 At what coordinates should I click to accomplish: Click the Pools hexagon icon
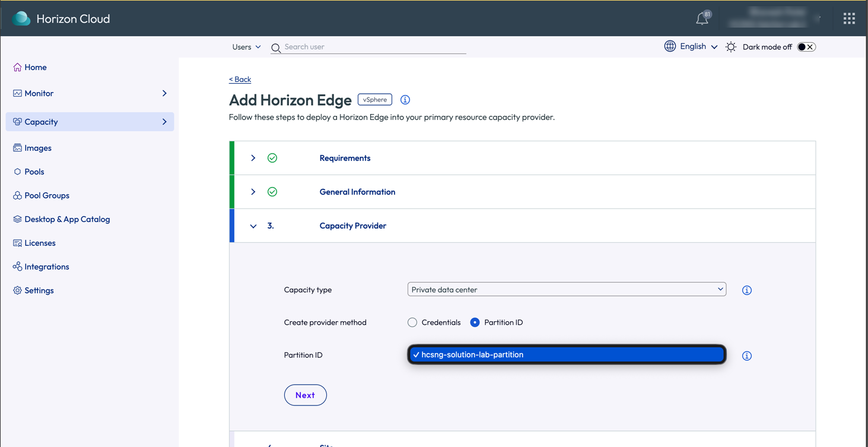point(17,172)
